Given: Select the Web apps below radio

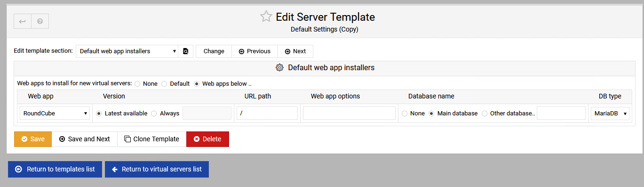Looking at the screenshot, I should coord(197,84).
